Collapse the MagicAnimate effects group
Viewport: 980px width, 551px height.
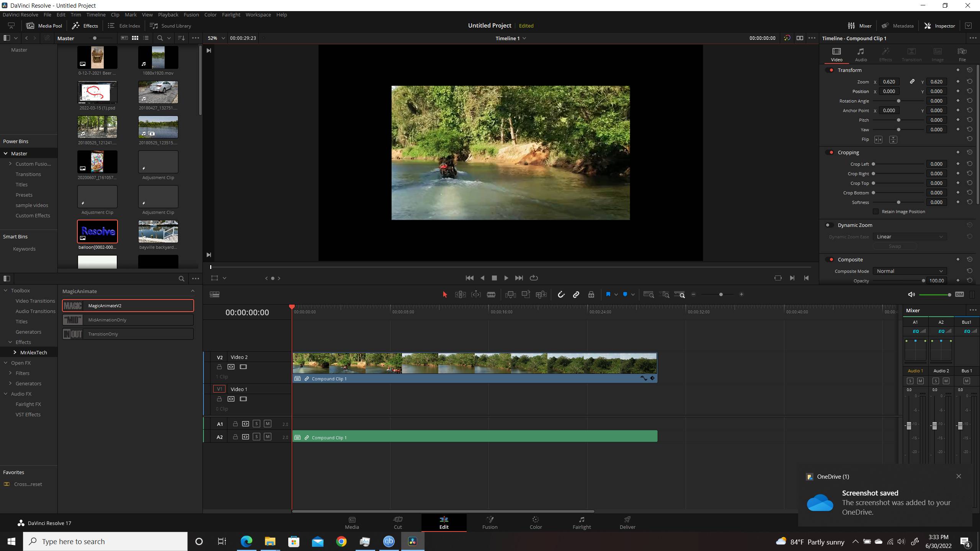[x=193, y=291]
